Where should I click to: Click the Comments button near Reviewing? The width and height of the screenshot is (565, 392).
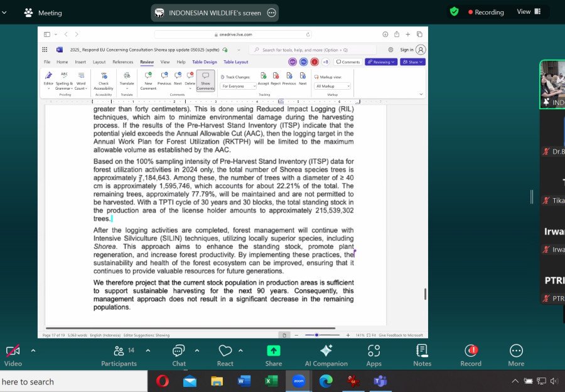pos(348,62)
